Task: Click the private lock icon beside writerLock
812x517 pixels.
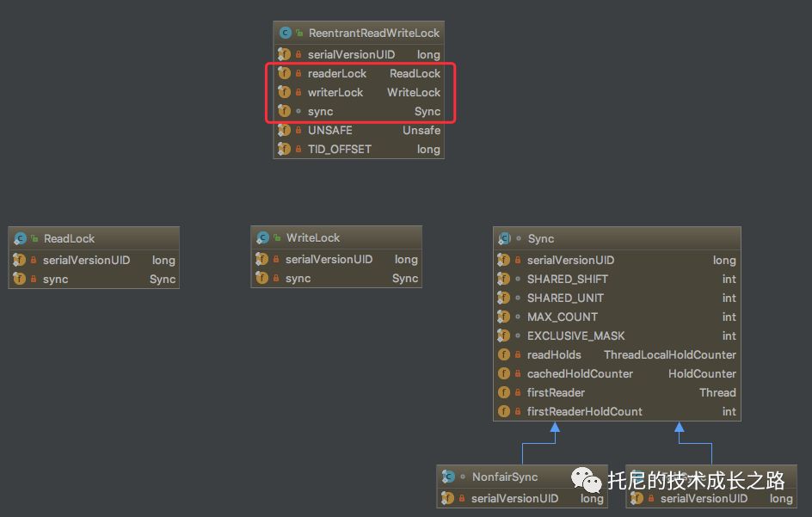Action: [298, 92]
